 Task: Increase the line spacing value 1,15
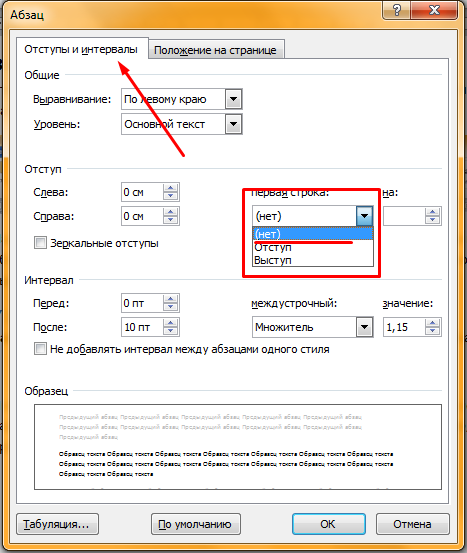pos(432,323)
